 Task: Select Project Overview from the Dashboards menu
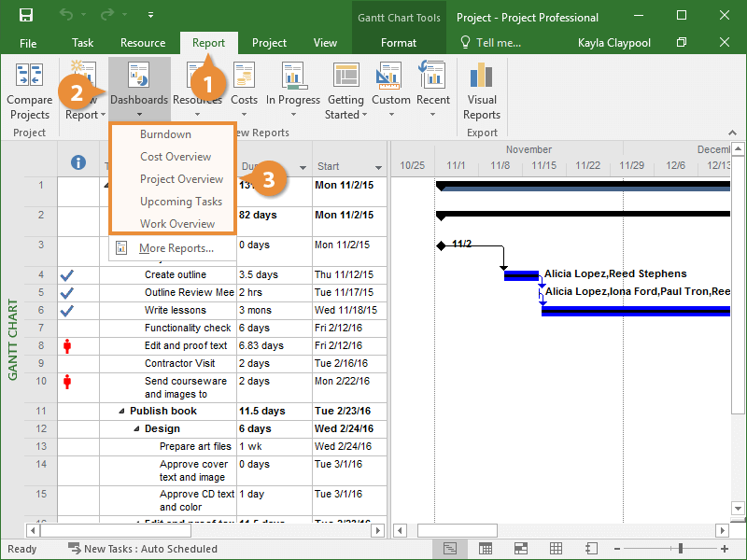click(x=181, y=179)
